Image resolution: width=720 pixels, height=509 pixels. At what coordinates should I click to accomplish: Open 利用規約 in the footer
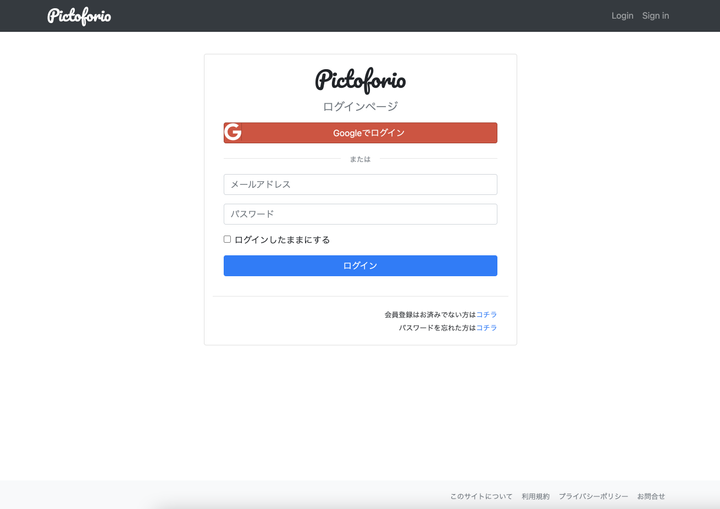click(535, 496)
